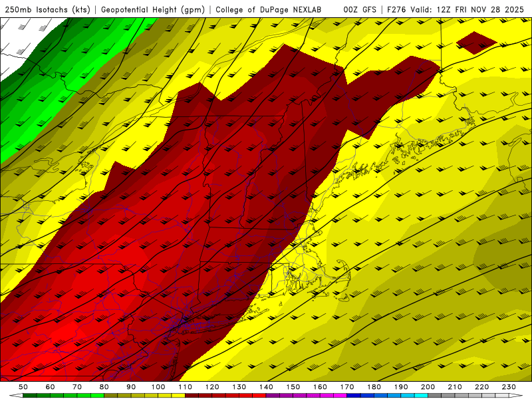The image size is (532, 399).
Task: Click the 190 label on the color scale
Action: (x=401, y=387)
